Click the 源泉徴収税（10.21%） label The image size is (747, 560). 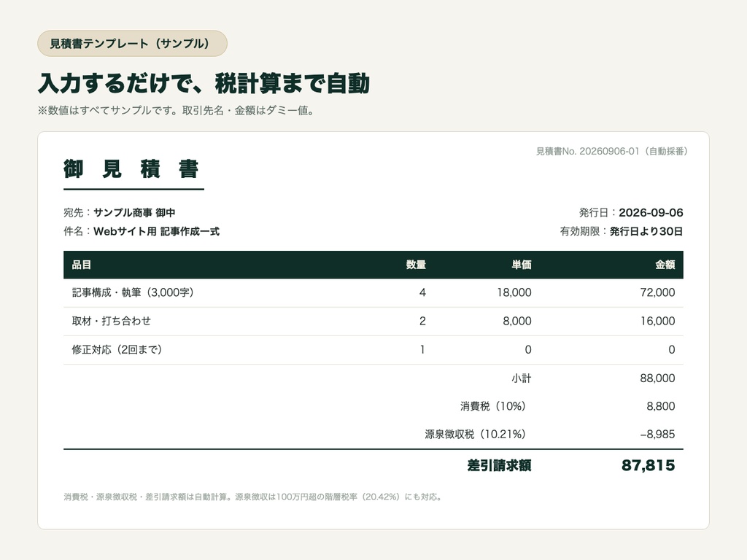point(476,435)
